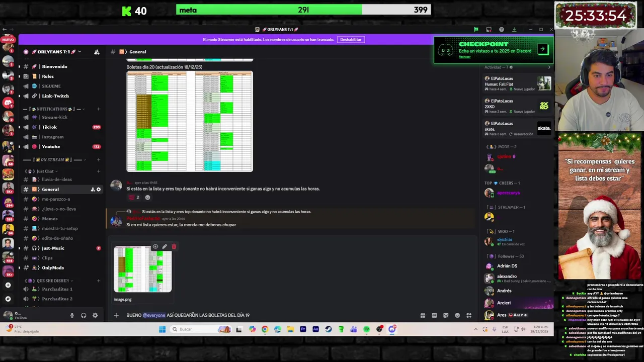Open the sticker picker icon
Screen dimensions: 644x362
446,315
